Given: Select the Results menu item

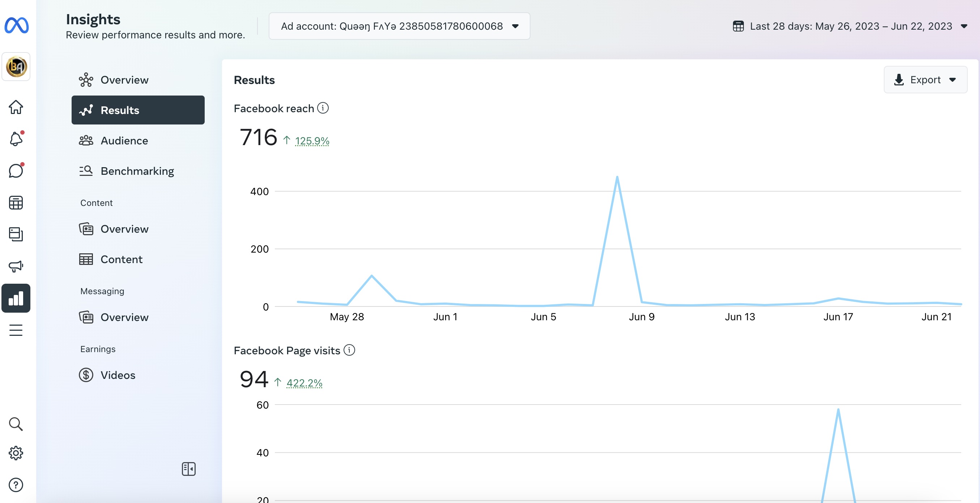Looking at the screenshot, I should click(x=138, y=110).
